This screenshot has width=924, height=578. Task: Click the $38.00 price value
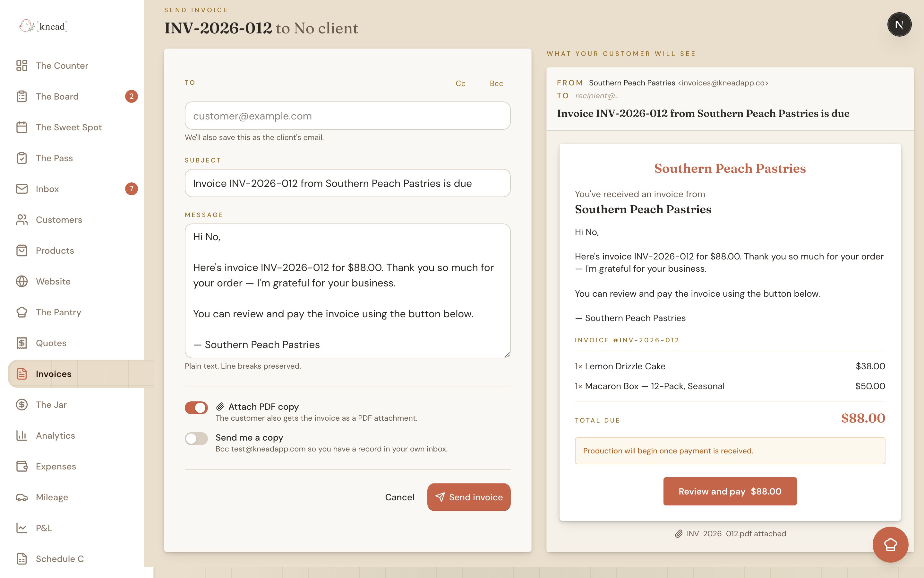point(870,366)
